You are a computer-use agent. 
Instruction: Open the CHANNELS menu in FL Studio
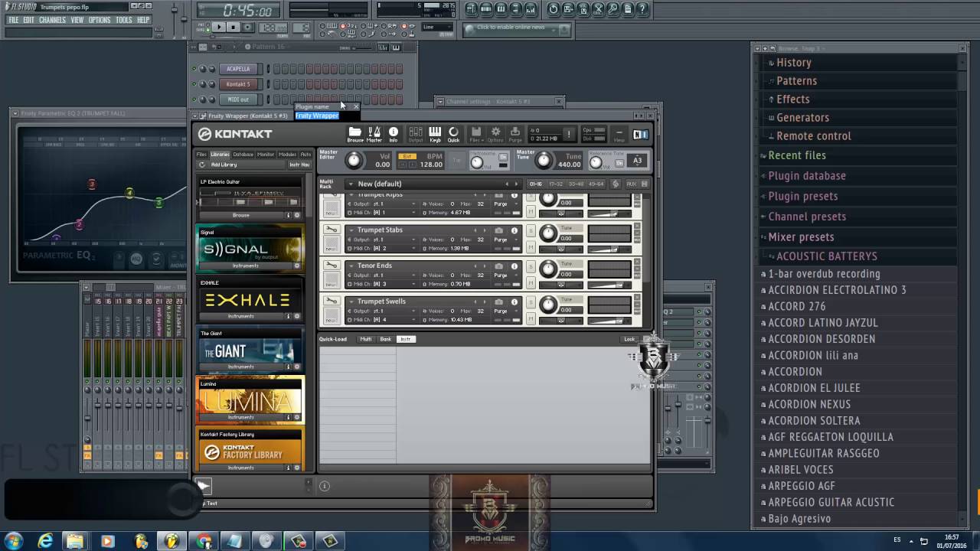coord(52,20)
